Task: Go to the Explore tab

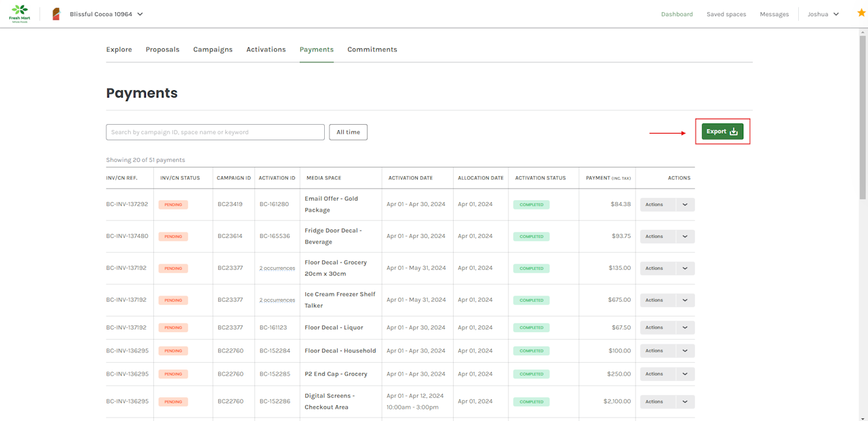Action: point(119,49)
